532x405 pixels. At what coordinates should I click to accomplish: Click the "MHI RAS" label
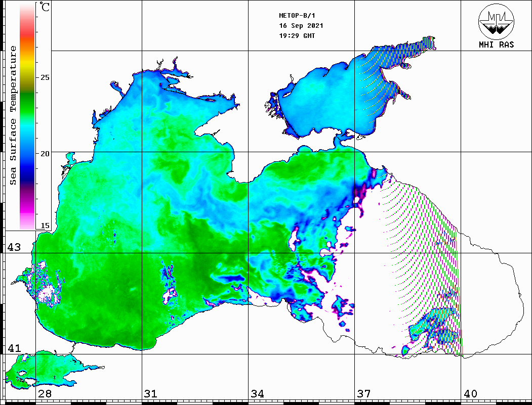click(496, 44)
